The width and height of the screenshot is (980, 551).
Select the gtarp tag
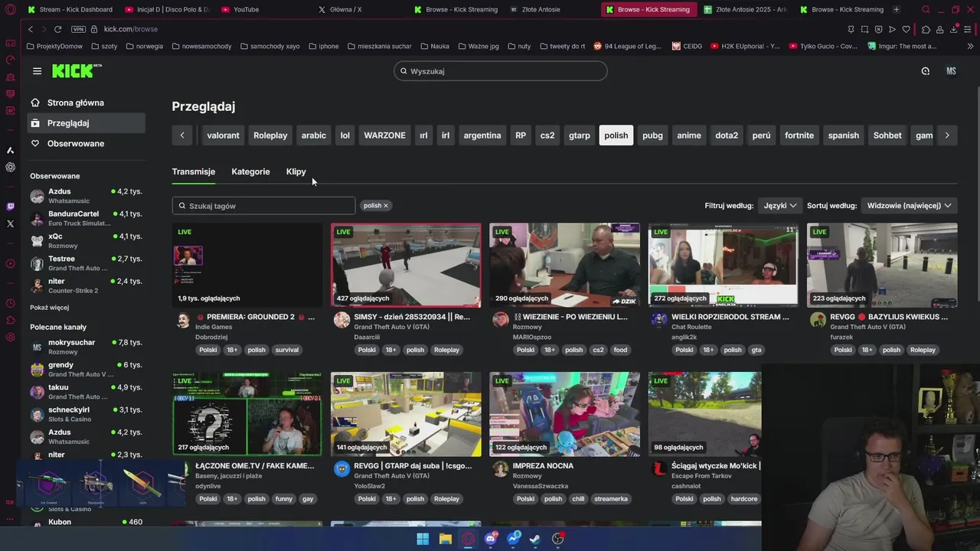[580, 135]
